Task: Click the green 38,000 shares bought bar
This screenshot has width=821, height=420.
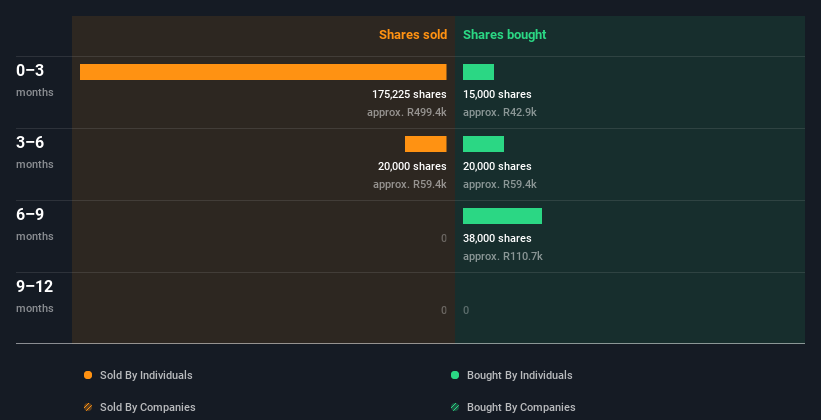Action: [502, 216]
